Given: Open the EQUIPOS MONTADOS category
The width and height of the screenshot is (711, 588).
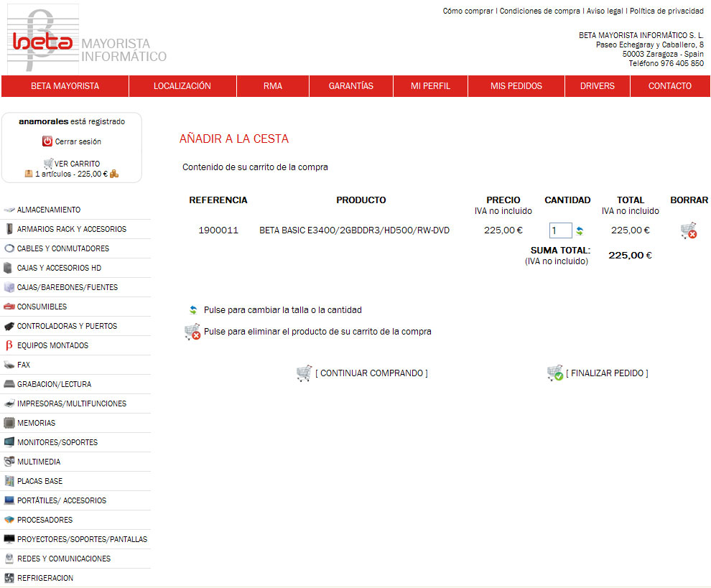Looking at the screenshot, I should tap(52, 345).
